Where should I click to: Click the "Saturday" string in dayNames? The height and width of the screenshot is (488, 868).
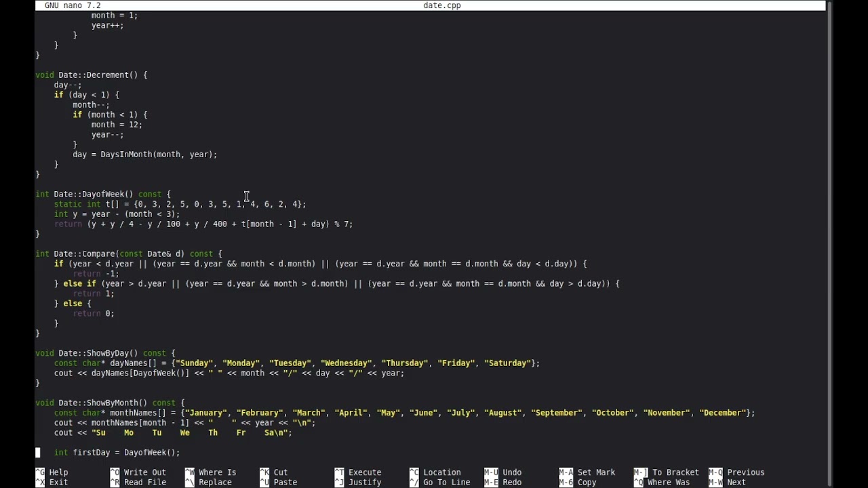pyautogui.click(x=507, y=363)
